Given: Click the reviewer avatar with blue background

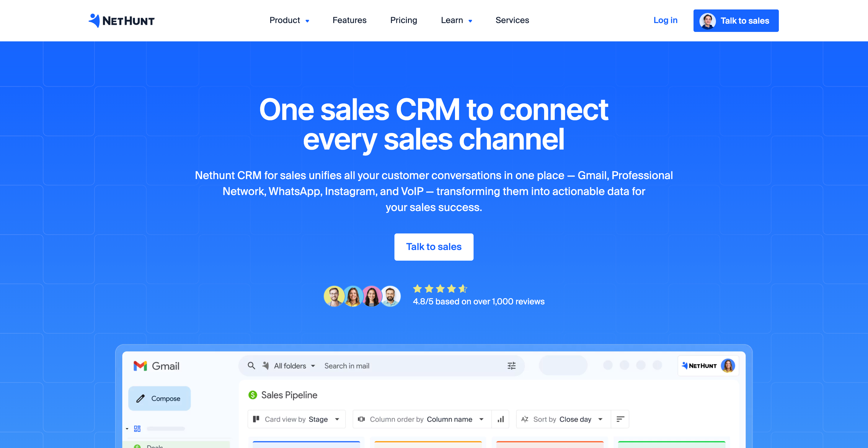Looking at the screenshot, I should [x=353, y=296].
